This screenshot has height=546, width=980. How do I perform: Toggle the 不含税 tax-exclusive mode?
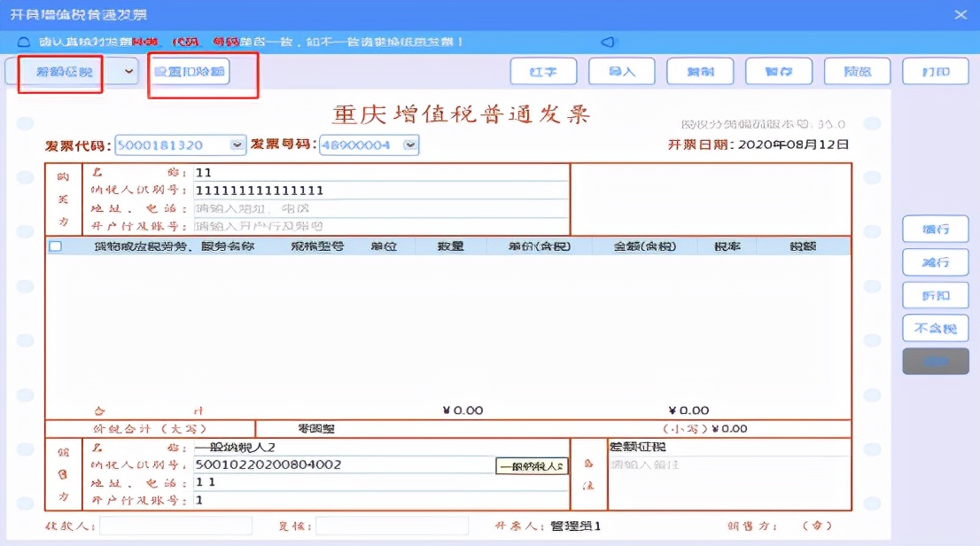(934, 326)
